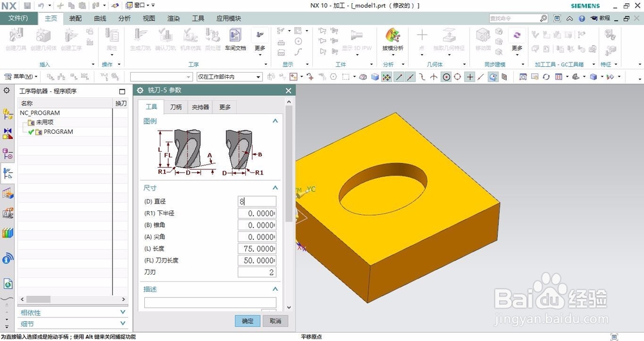Switch to the 刀柄 shank tab

click(x=176, y=107)
